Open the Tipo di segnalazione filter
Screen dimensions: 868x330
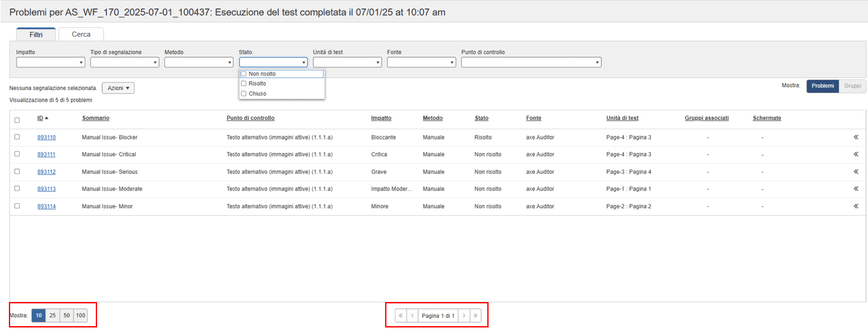(124, 62)
